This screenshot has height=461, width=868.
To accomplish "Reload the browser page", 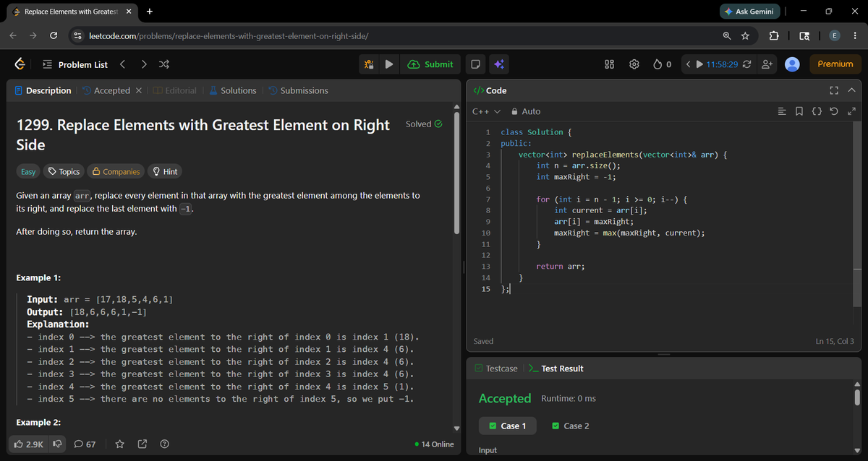I will click(54, 35).
